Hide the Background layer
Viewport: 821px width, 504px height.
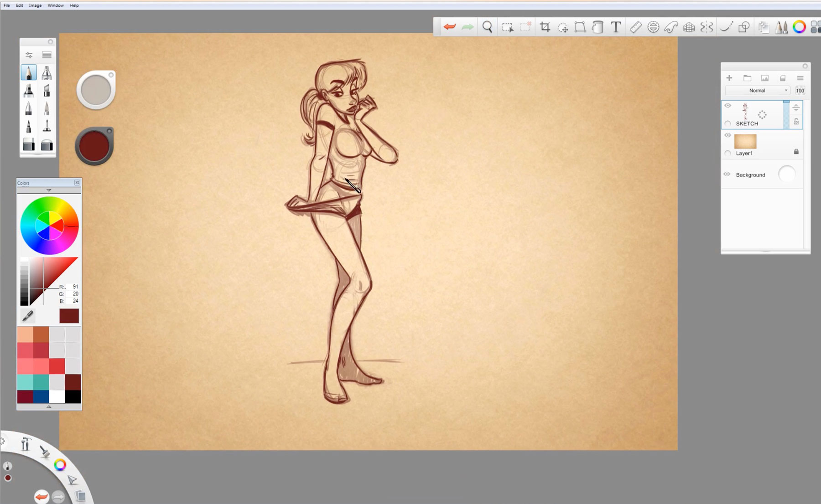(x=727, y=175)
